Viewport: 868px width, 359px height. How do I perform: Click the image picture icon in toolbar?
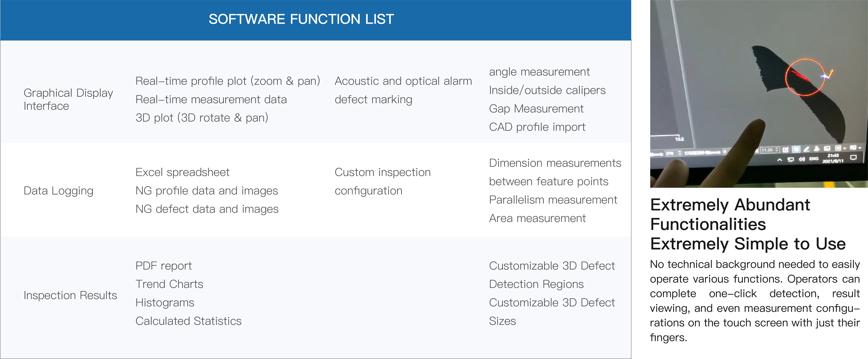click(x=827, y=149)
